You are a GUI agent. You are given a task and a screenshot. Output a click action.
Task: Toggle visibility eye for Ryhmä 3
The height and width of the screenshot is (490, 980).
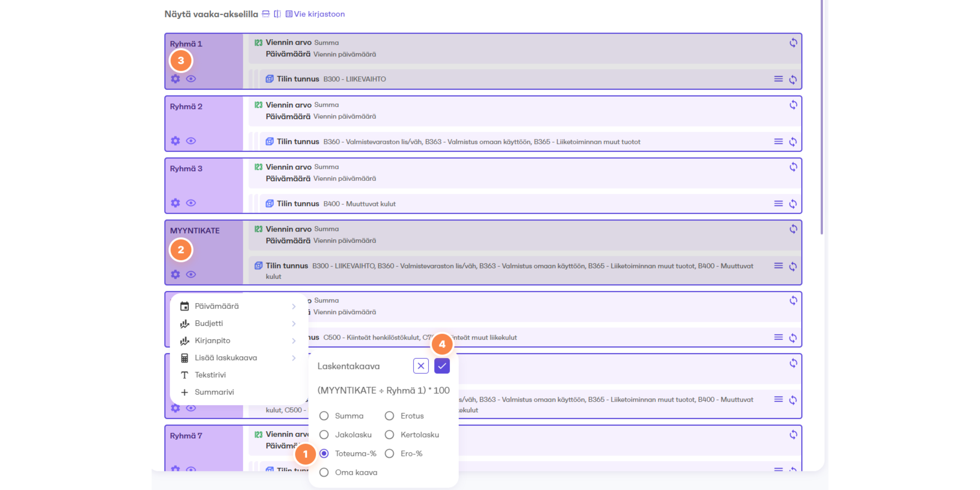191,203
